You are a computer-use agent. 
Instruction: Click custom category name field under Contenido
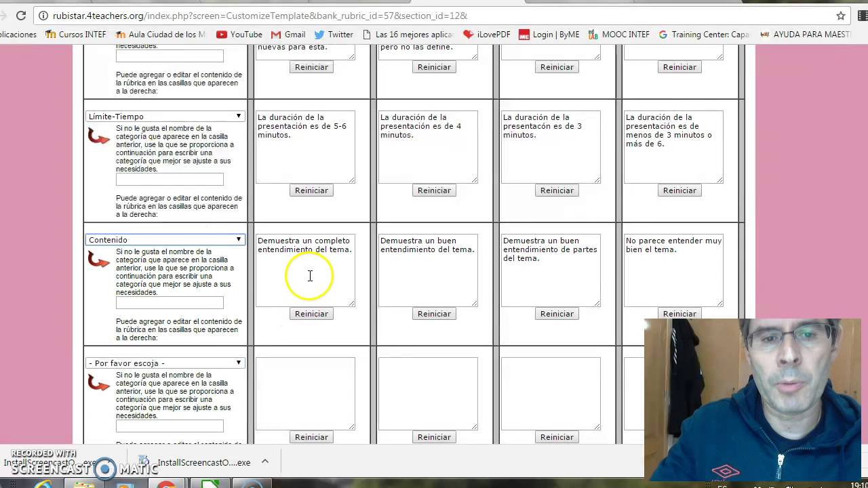click(170, 303)
